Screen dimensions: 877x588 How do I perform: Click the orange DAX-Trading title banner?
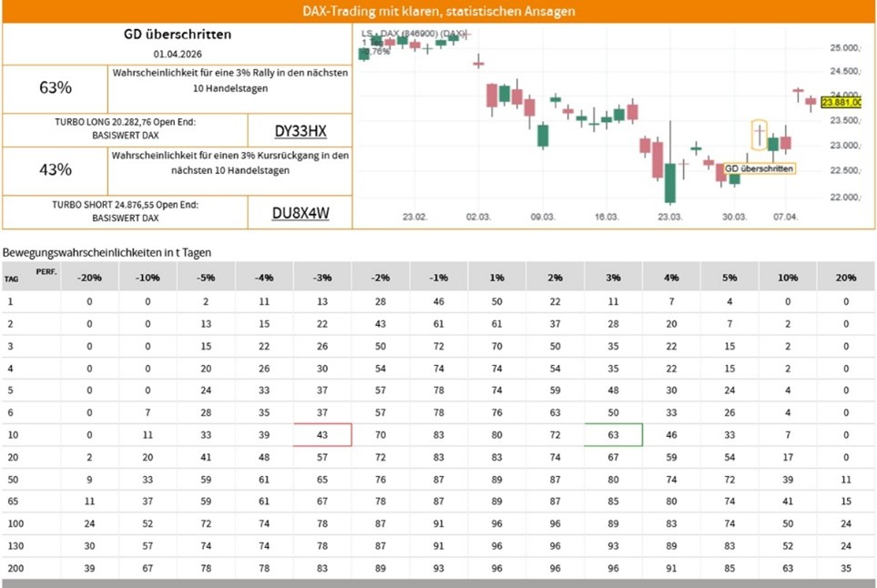(x=438, y=12)
